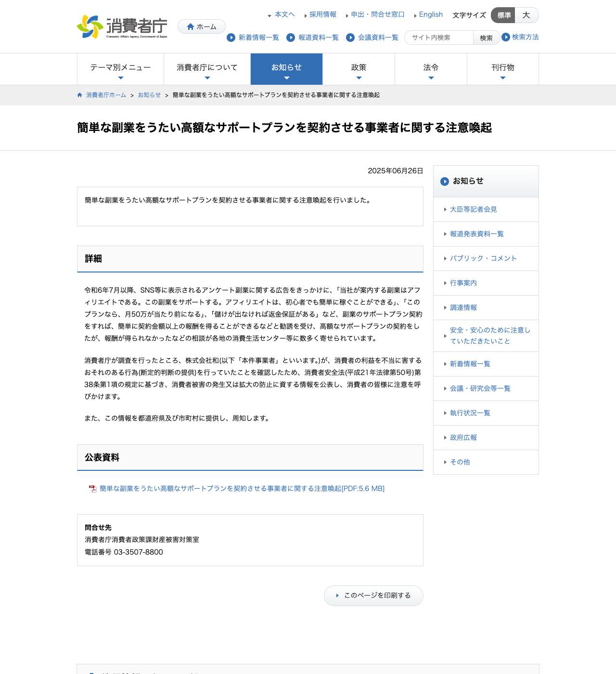The image size is (616, 674).
Task: Click the サイト内検索 input field
Action: [439, 38]
